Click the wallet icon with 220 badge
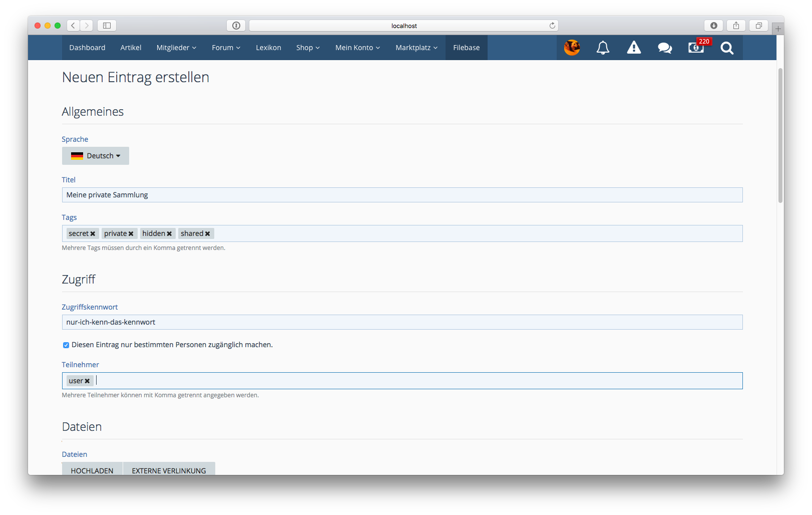The width and height of the screenshot is (812, 515). click(x=696, y=48)
